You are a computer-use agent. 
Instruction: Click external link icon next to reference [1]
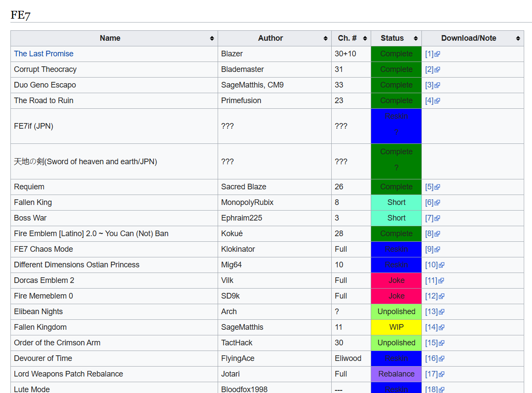click(x=437, y=54)
